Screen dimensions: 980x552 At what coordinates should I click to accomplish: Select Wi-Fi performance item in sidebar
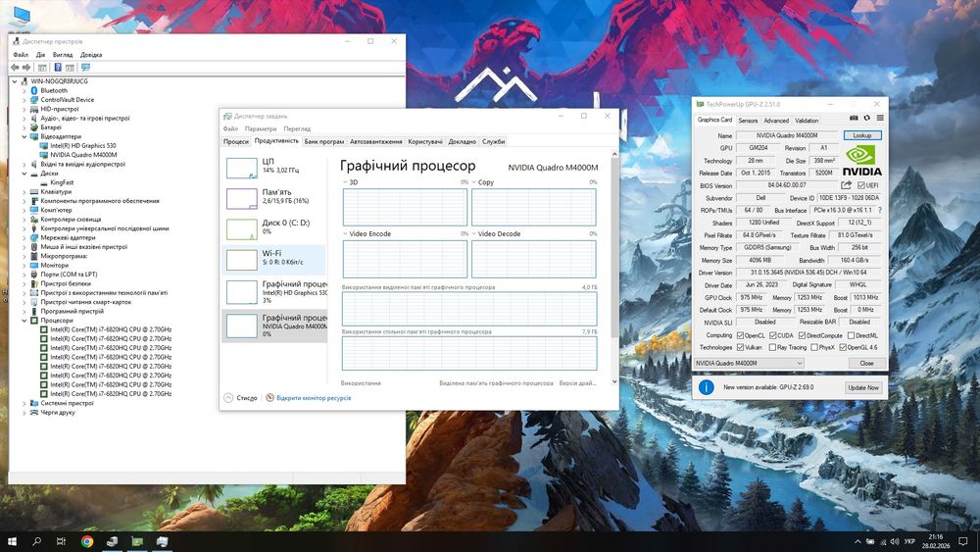click(274, 260)
